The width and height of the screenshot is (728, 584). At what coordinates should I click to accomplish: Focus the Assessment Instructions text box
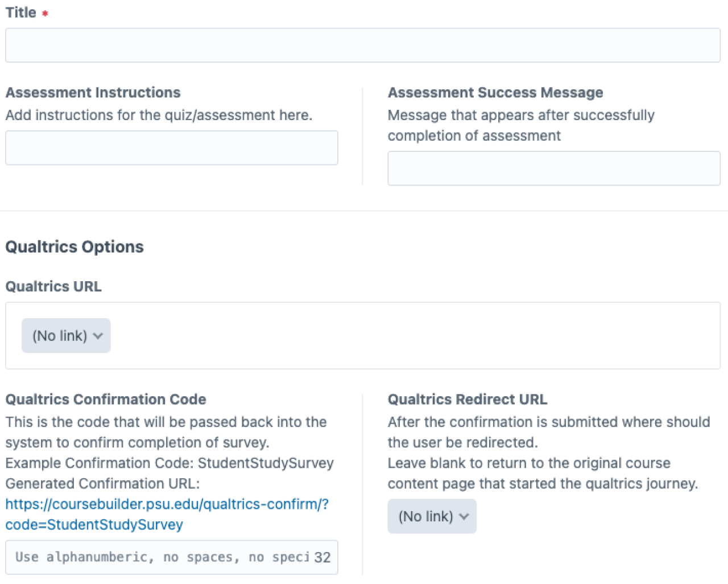click(x=171, y=147)
